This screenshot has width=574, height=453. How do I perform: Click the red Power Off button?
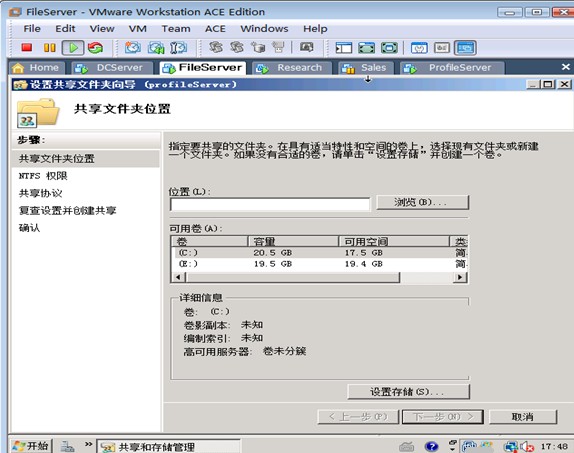pyautogui.click(x=27, y=48)
